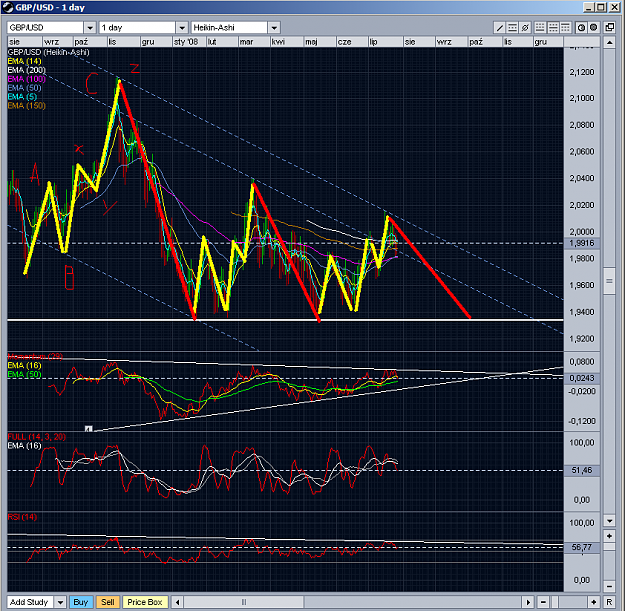Click the EMA (5) study label
This screenshot has height=611, width=625.
point(22,97)
